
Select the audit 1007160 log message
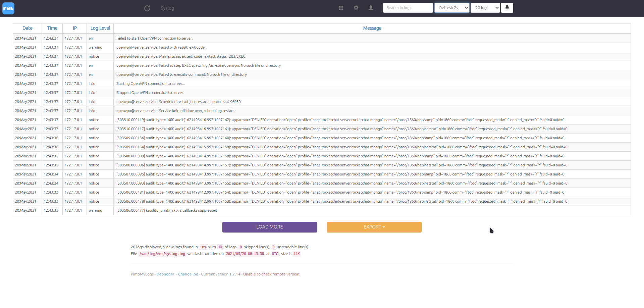pos(340,138)
